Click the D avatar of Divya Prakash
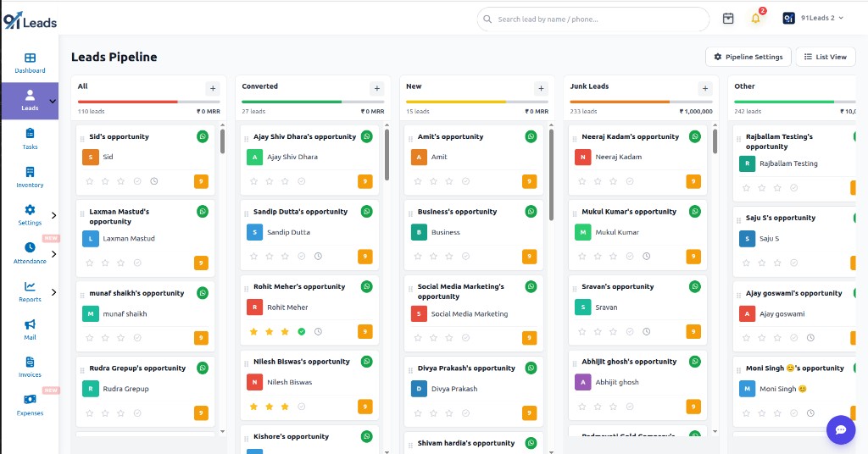This screenshot has width=868, height=454. (419, 389)
